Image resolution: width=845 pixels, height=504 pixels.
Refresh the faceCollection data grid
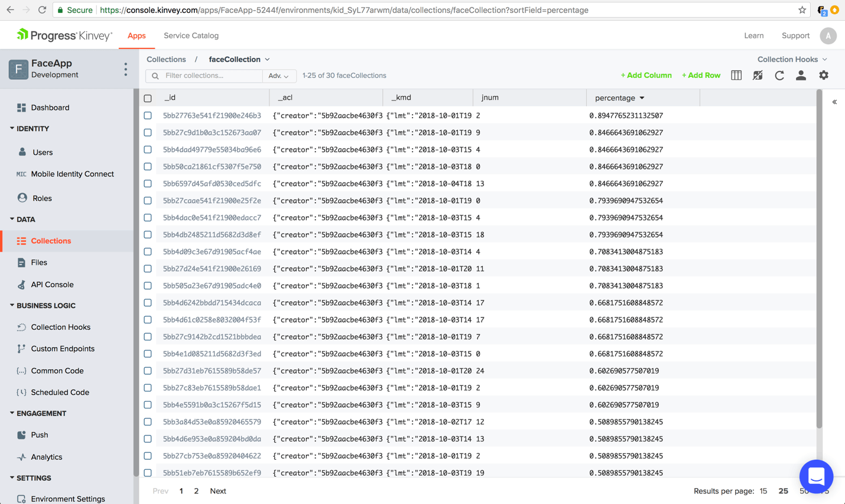point(779,75)
